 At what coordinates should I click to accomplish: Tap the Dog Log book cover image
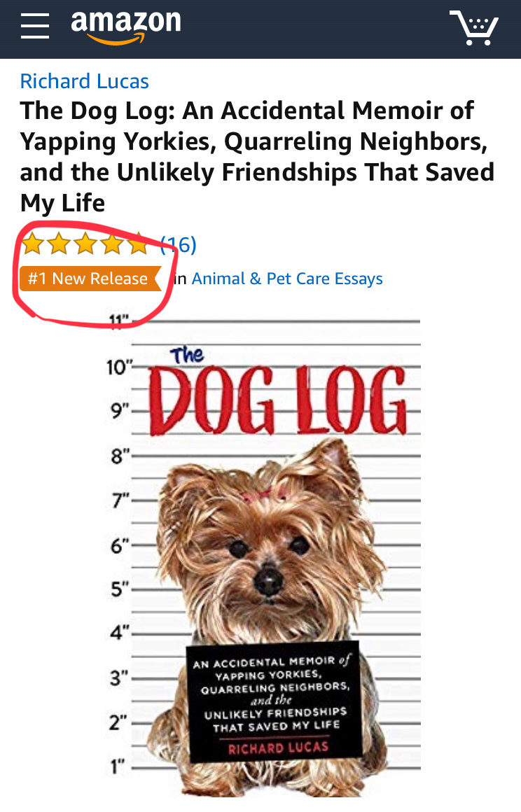tap(264, 554)
